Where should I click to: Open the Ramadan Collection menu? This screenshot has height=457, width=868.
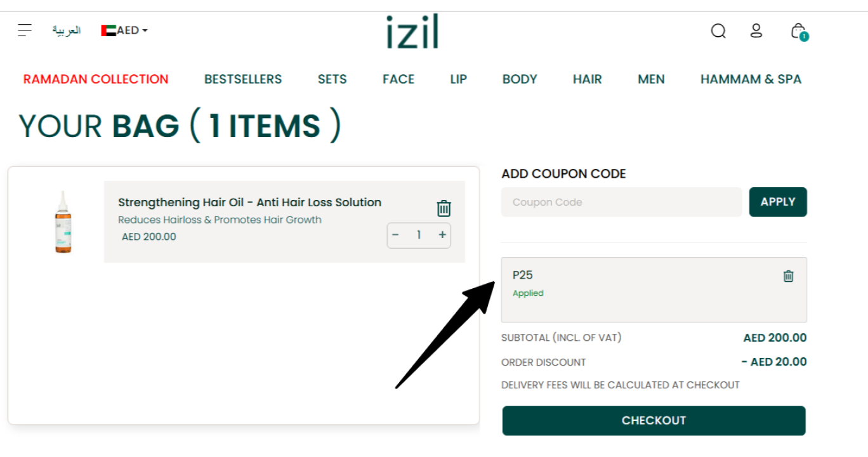pos(96,79)
